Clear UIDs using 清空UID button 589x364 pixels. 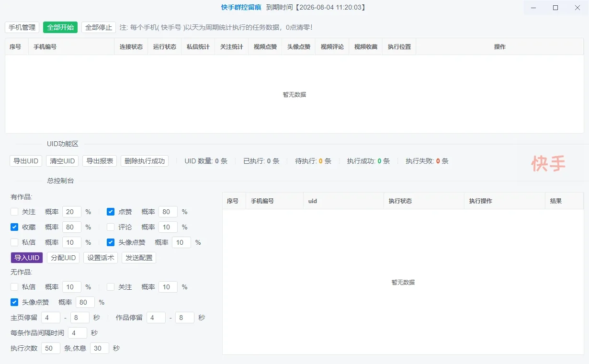coord(62,161)
